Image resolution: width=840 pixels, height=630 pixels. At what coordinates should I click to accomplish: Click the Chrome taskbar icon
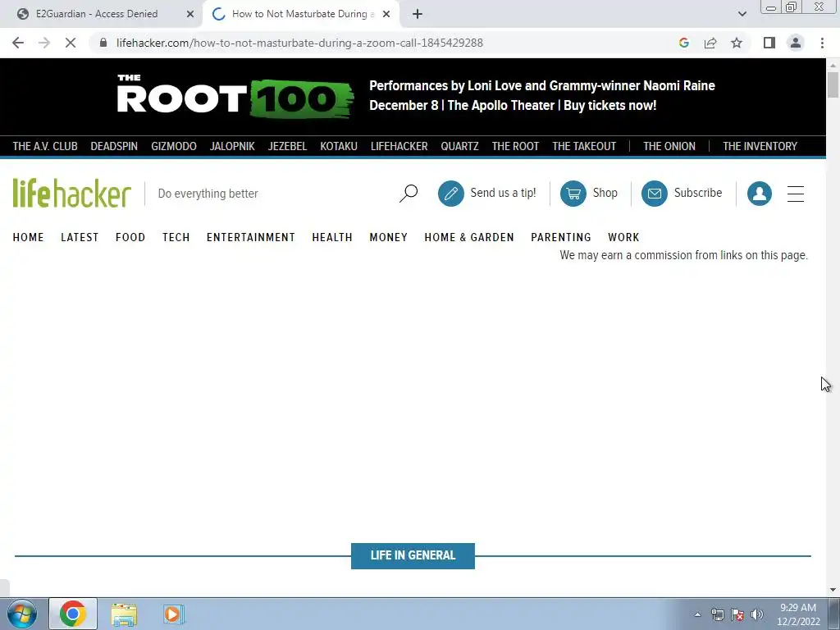click(x=73, y=614)
